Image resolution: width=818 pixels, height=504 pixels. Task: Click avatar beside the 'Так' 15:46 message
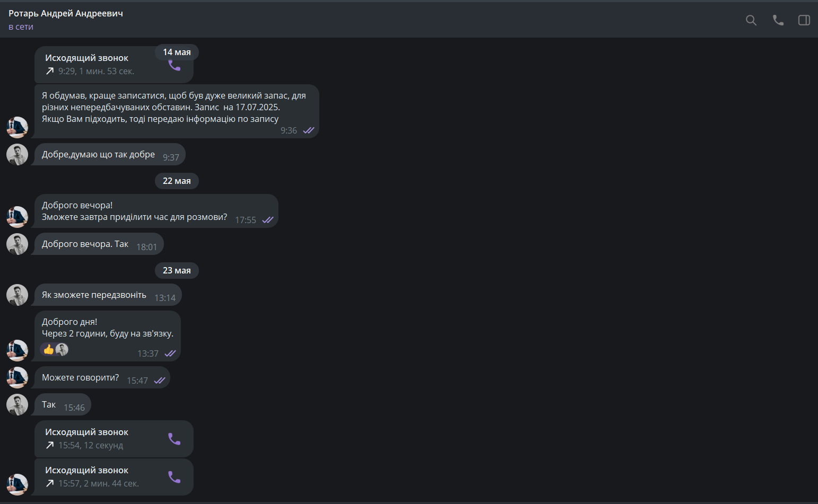[x=17, y=404]
